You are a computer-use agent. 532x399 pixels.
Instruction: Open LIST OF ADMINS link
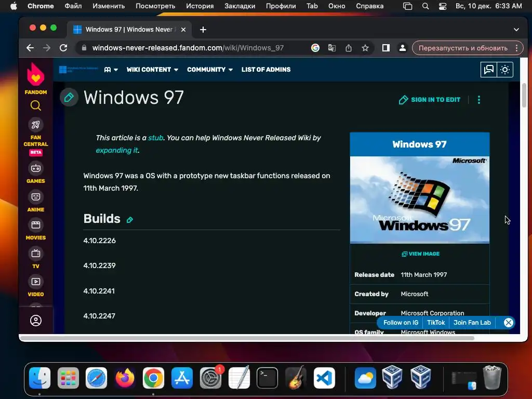[x=266, y=70]
